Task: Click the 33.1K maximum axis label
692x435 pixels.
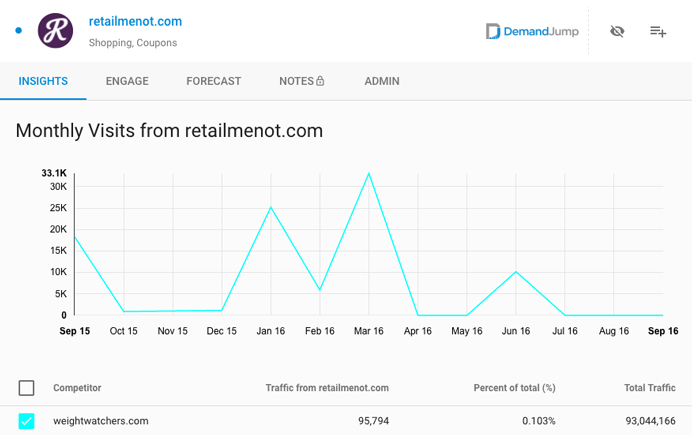Action: (54, 173)
